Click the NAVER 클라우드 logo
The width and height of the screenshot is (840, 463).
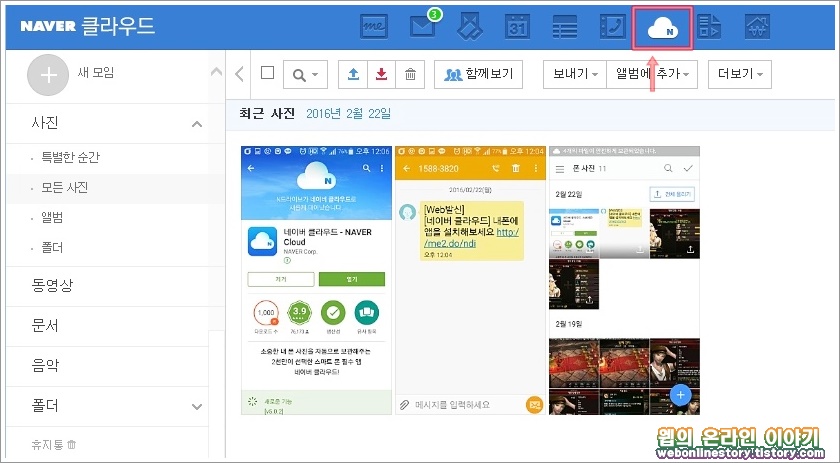pyautogui.click(x=88, y=26)
